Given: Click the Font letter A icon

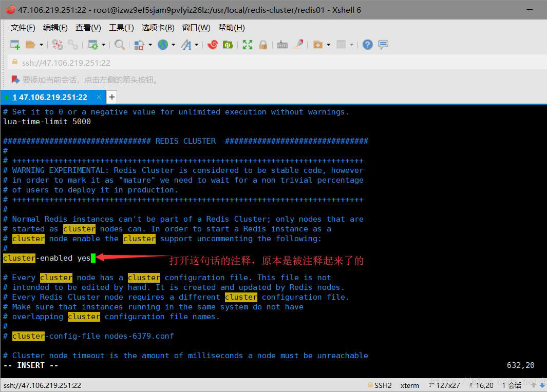Looking at the screenshot, I should coord(186,45).
